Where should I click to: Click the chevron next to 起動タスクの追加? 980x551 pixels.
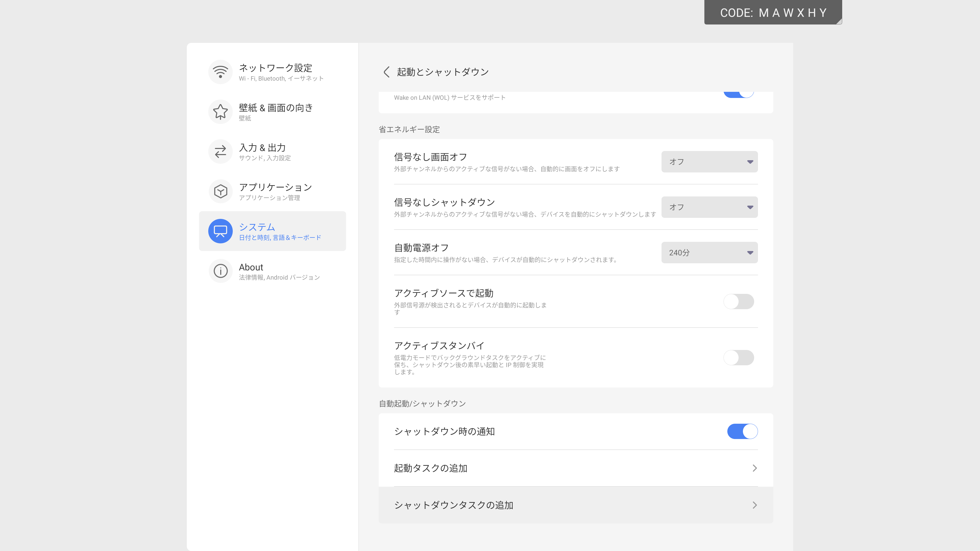pyautogui.click(x=754, y=468)
